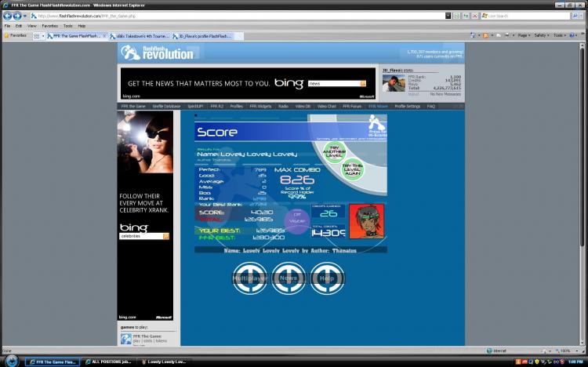
Task: Click the Multiplayer circular button
Action: point(250,278)
